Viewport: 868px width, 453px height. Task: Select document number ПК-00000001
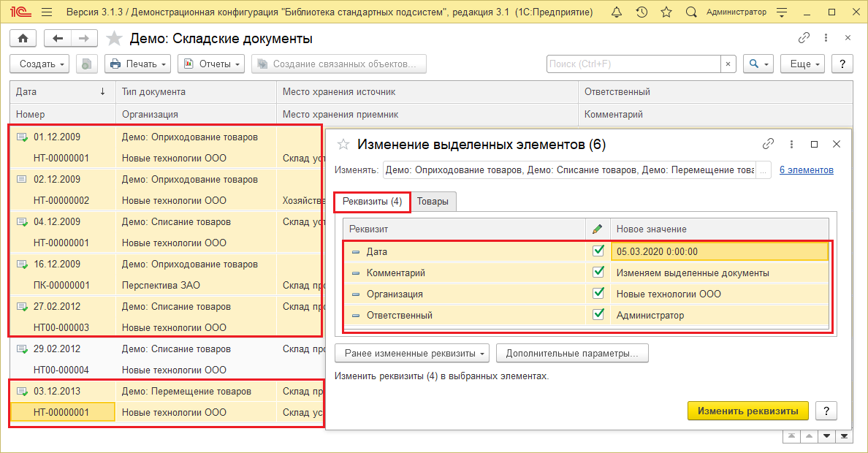point(61,285)
